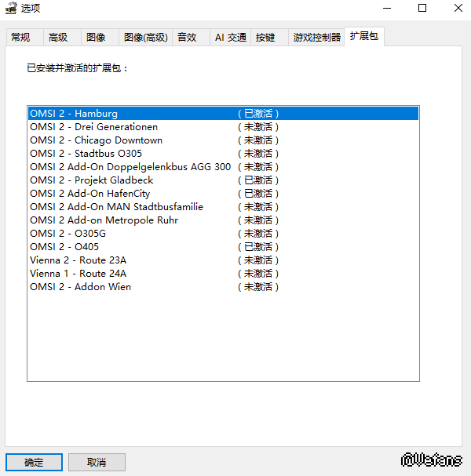Select OMSI 2 - Stadtbus O305 row
The height and width of the screenshot is (476, 471).
224,153
